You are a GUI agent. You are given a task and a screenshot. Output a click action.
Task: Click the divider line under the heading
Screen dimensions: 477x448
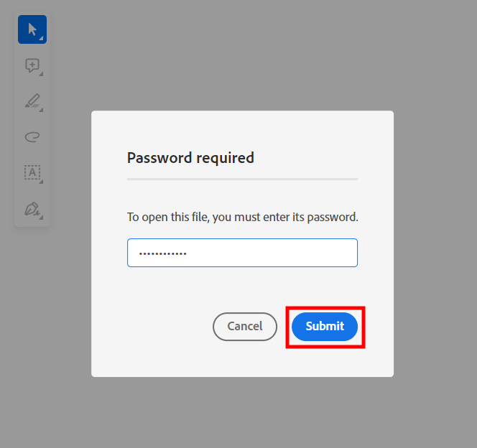tap(242, 179)
